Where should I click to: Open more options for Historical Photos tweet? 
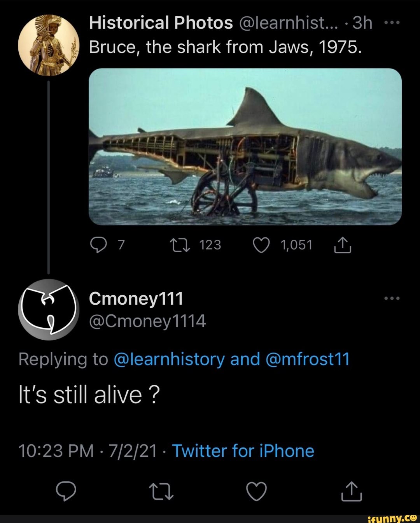tap(392, 23)
